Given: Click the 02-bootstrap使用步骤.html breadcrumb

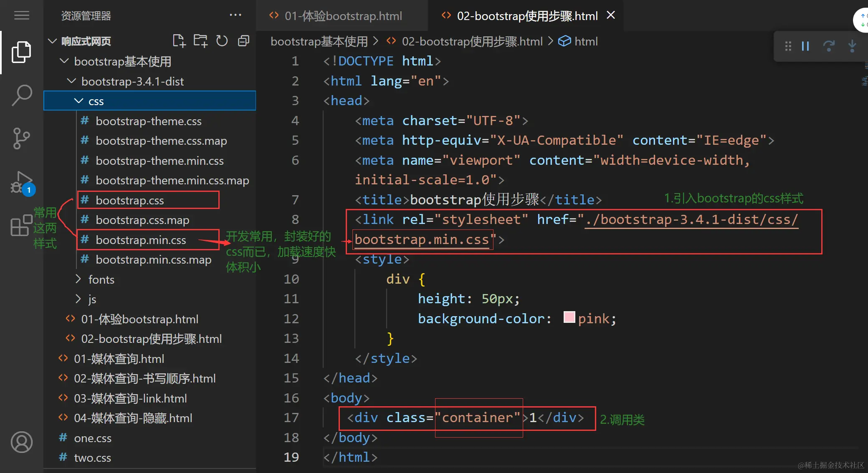Looking at the screenshot, I should 472,41.
